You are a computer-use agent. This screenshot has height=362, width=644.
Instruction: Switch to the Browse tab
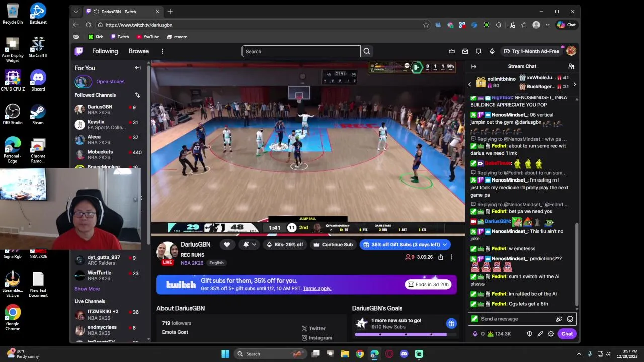[x=138, y=51]
